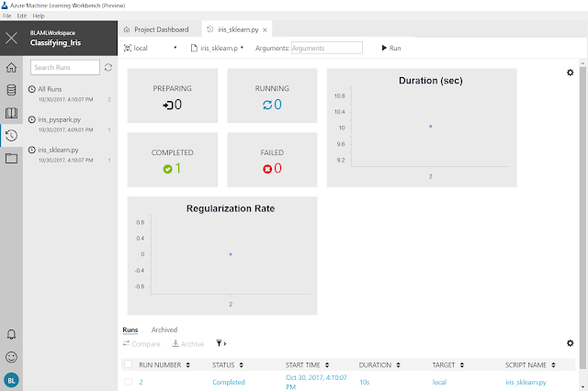The height and width of the screenshot is (391, 588).
Task: Open the Edit menu
Action: point(22,16)
